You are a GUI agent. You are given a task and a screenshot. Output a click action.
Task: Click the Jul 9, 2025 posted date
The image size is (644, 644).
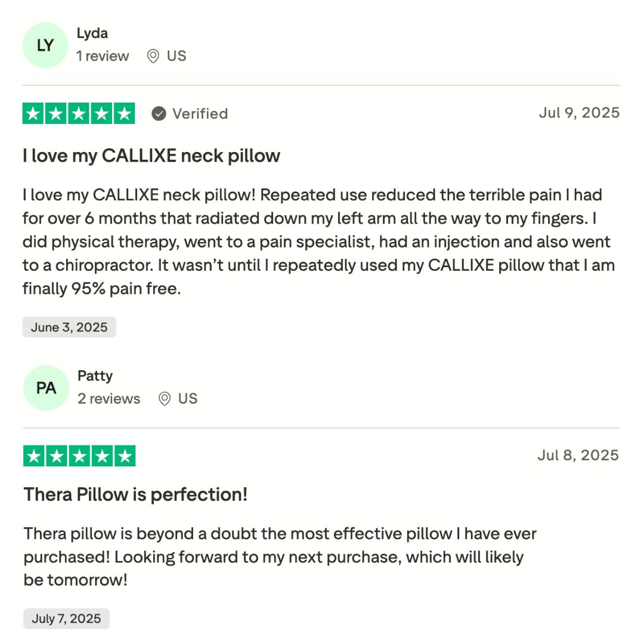tap(578, 113)
